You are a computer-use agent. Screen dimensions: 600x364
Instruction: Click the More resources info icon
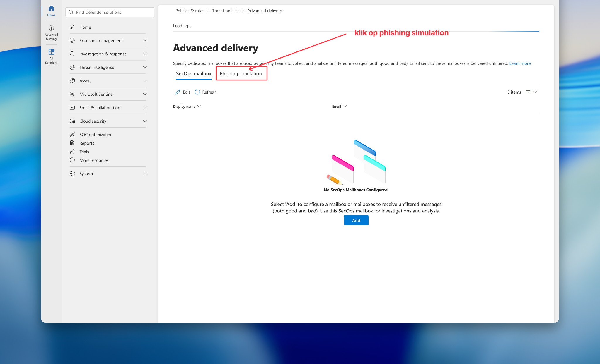72,160
